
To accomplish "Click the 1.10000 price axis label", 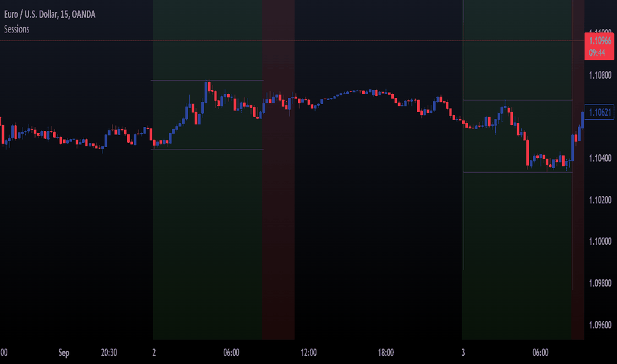I will (x=600, y=241).
